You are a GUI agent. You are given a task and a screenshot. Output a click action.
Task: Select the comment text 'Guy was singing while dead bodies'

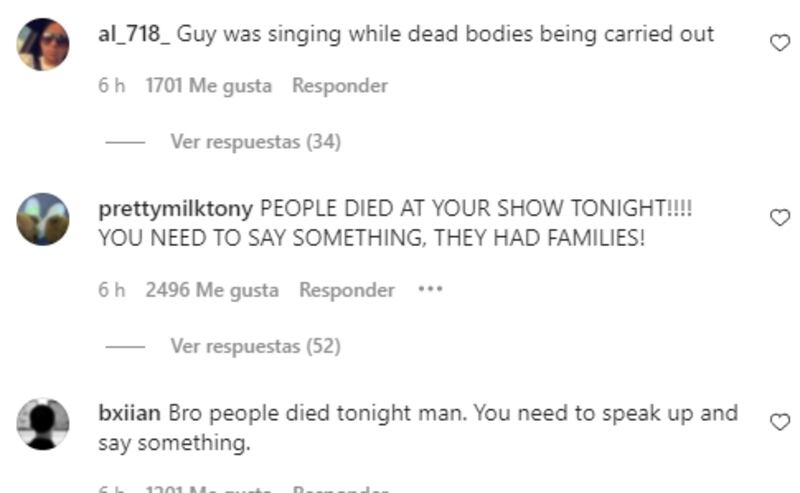(x=355, y=34)
